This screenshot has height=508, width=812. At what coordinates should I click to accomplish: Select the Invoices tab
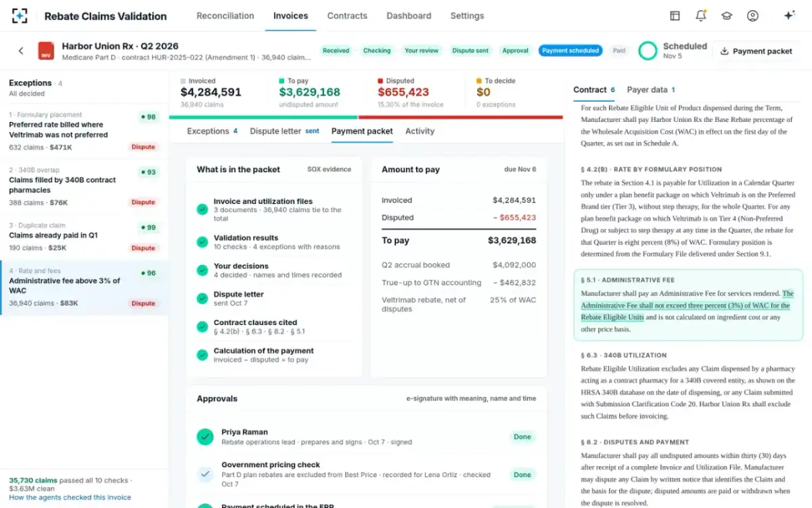coord(290,16)
